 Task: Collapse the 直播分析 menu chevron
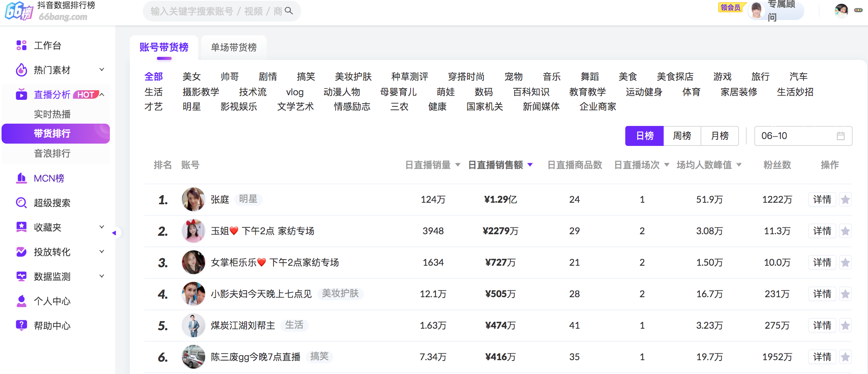[102, 94]
